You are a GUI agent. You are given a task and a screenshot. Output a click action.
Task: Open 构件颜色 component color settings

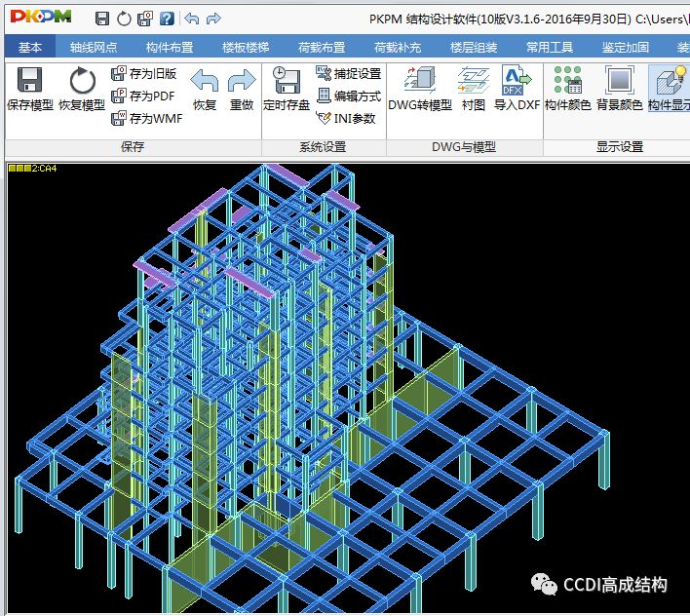568,89
